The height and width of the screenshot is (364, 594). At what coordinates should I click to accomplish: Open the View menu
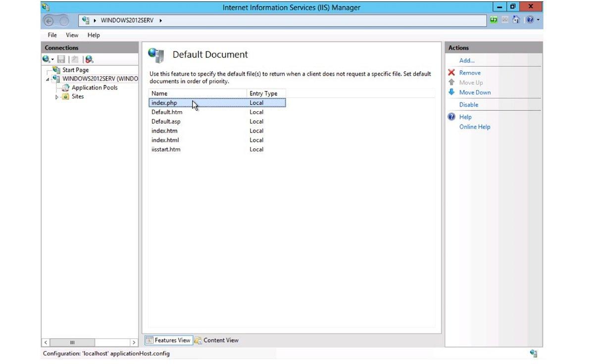72,35
